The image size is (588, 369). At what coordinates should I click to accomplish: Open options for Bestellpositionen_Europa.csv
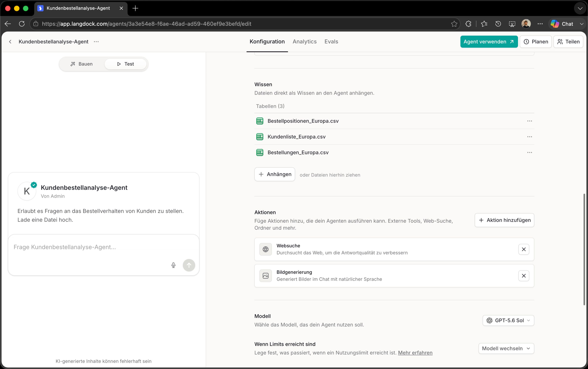click(529, 121)
